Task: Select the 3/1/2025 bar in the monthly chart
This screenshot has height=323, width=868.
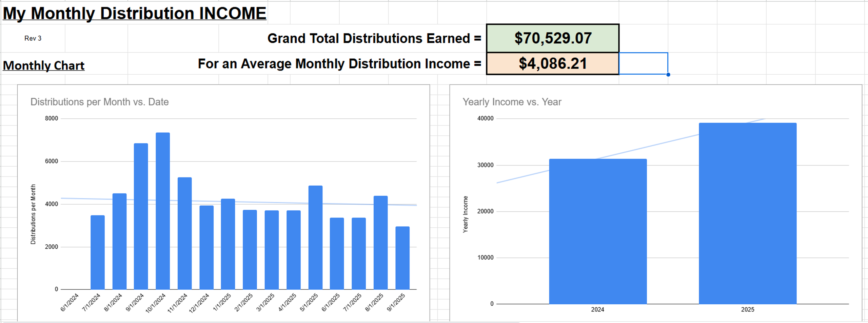Action: point(272,250)
